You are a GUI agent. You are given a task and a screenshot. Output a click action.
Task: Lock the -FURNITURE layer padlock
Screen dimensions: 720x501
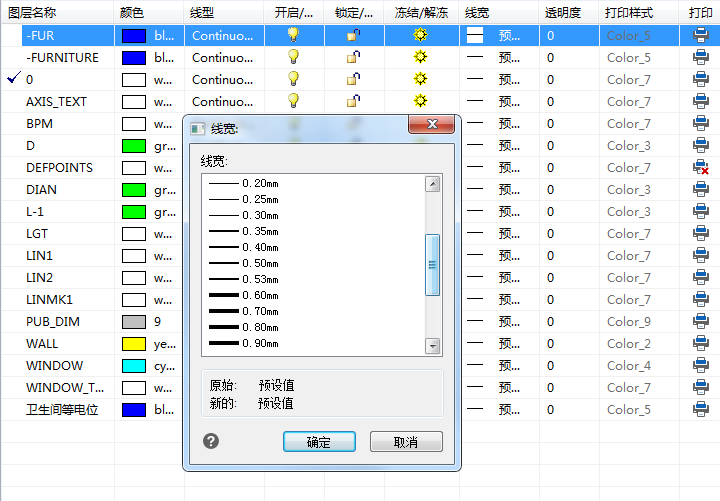click(x=353, y=57)
